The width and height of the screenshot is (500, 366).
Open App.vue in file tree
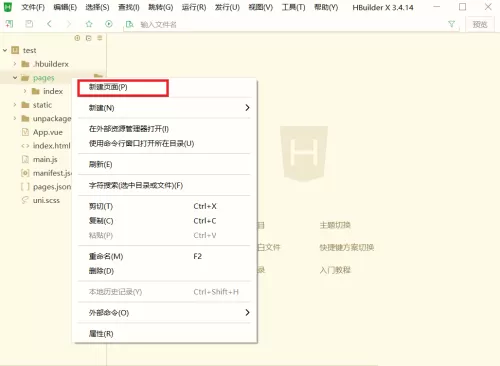[48, 132]
